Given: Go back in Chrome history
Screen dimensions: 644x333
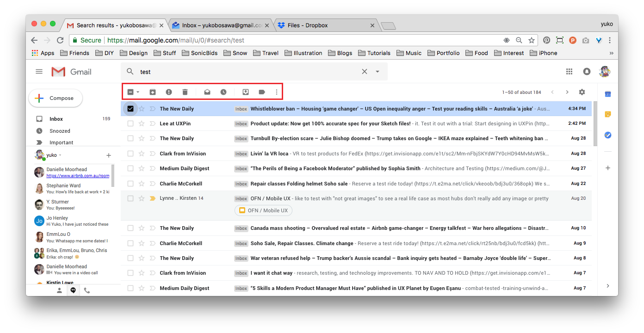Looking at the screenshot, I should click(x=34, y=40).
